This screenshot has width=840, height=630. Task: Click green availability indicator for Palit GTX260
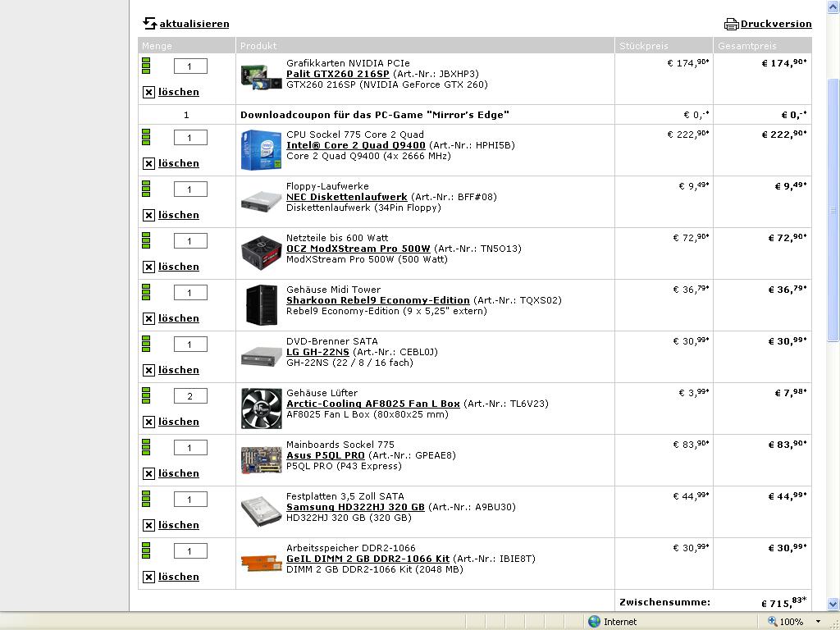(x=146, y=66)
